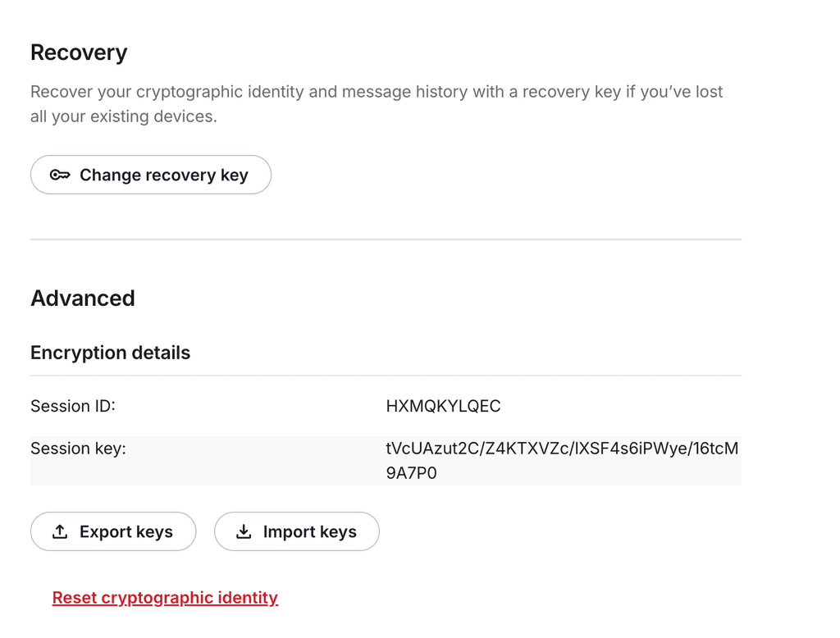This screenshot has height=638, width=840.
Task: Follow the Reset cryptographic identity link
Action: [x=165, y=598]
